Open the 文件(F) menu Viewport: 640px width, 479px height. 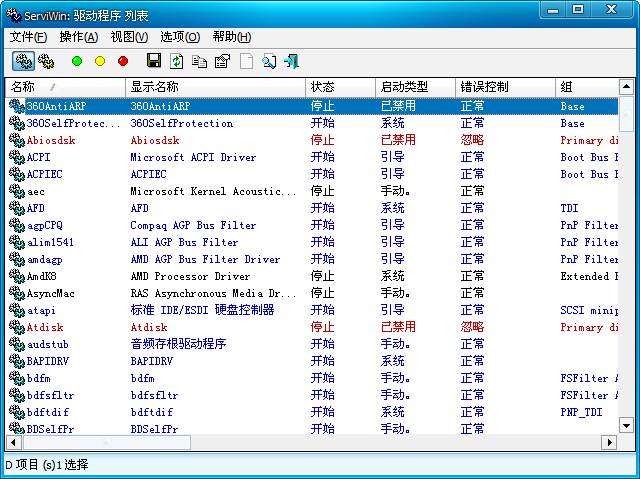28,37
